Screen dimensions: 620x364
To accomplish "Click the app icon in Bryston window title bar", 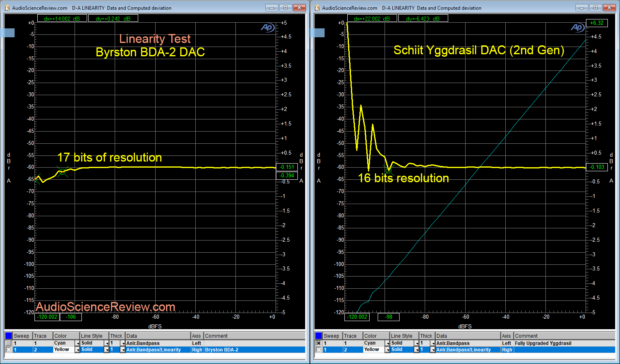I will (7, 8).
